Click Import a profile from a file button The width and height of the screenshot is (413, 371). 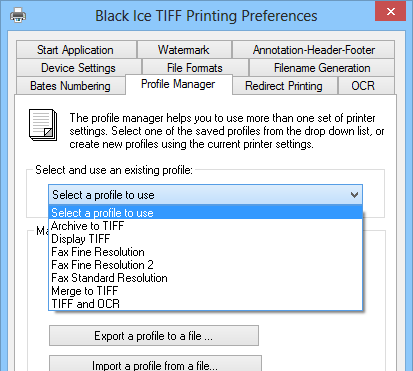[155, 364]
